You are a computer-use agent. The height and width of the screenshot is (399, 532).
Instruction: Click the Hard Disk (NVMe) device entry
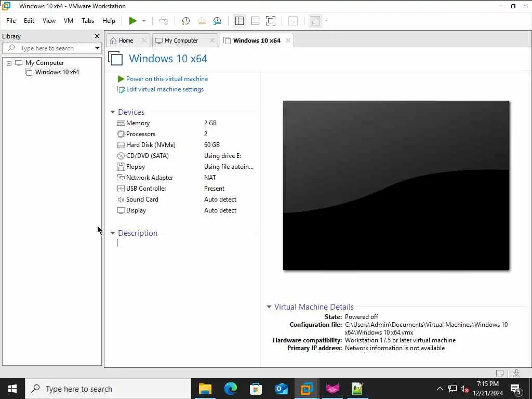[151, 145]
